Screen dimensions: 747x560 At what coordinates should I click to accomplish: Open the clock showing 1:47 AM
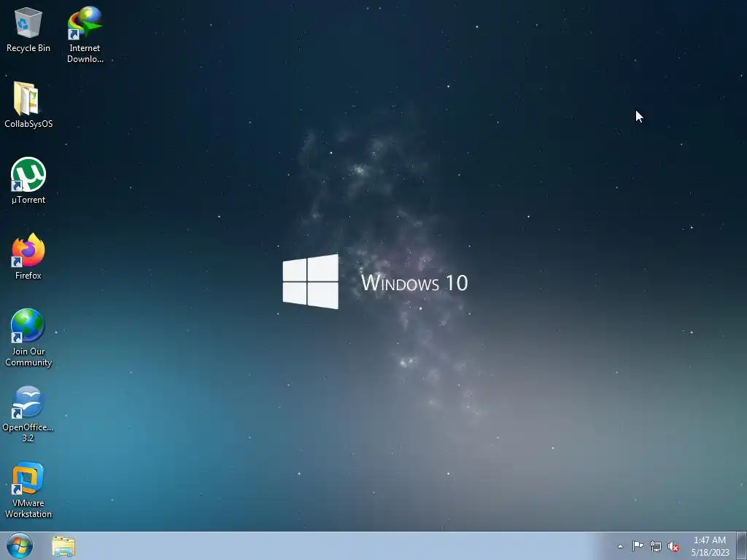710,546
